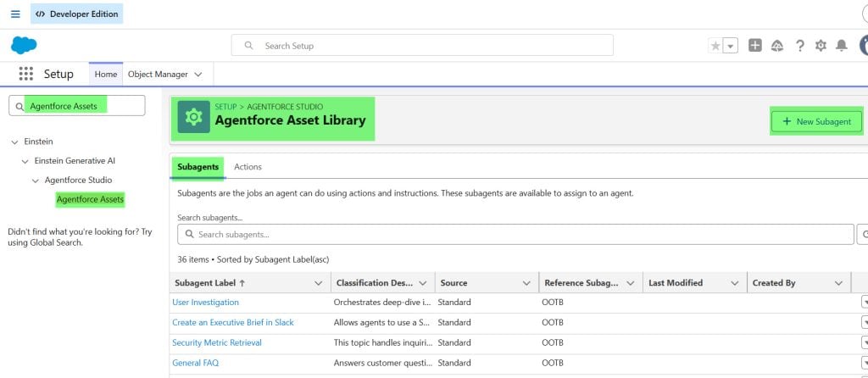Screen dimensions: 868x378
Task: Click the 'Answers customer questi...' description cell
Action: click(382, 363)
